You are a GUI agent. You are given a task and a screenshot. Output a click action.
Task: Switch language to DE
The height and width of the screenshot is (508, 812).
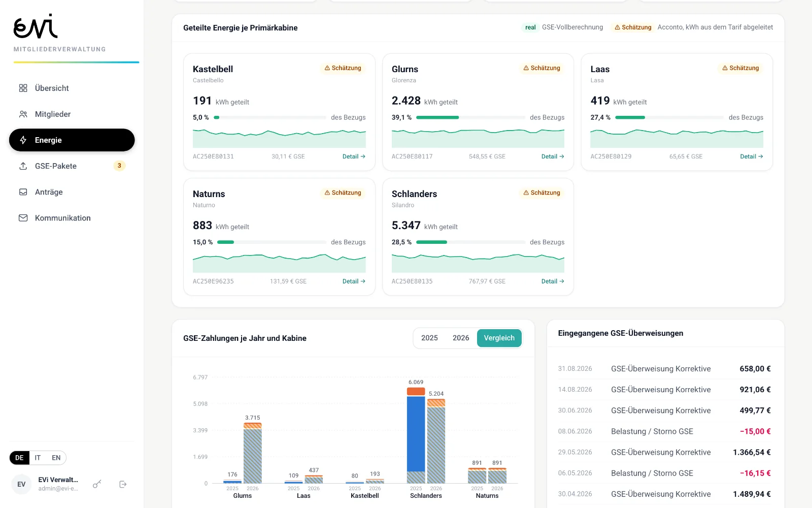(19, 458)
